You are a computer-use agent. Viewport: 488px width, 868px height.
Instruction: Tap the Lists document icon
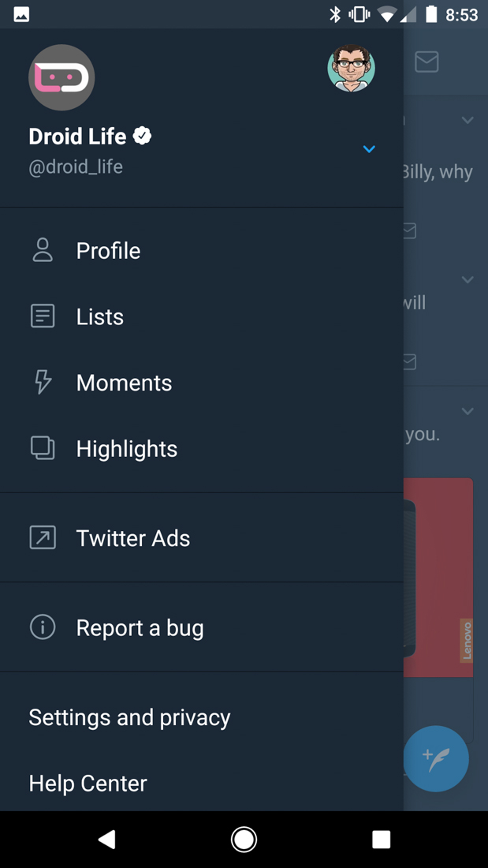click(43, 316)
